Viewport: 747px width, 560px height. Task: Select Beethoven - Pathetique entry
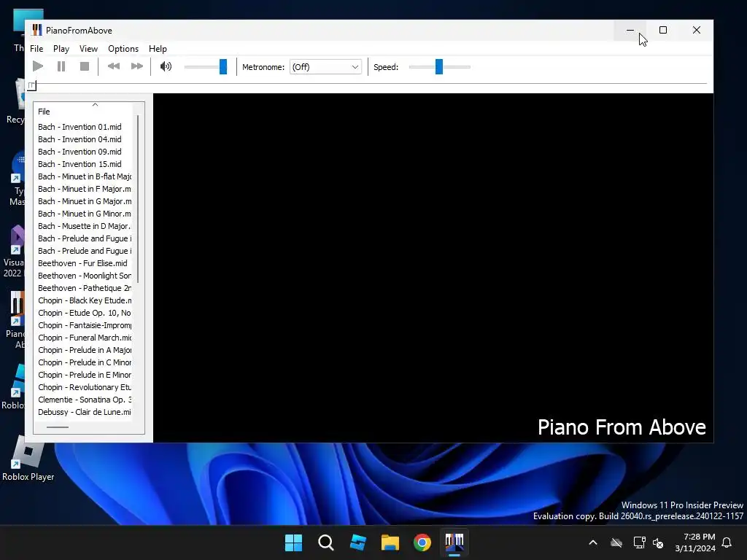pyautogui.click(x=84, y=287)
